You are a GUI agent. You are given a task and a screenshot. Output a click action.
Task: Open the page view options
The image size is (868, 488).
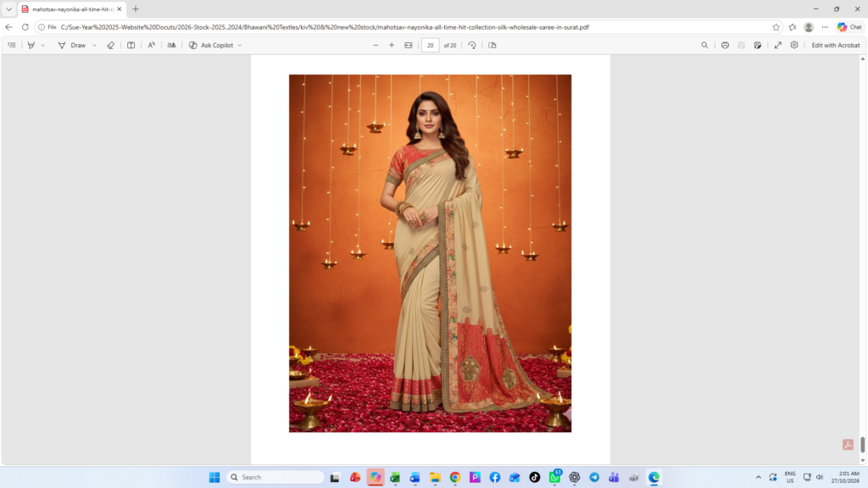point(492,46)
